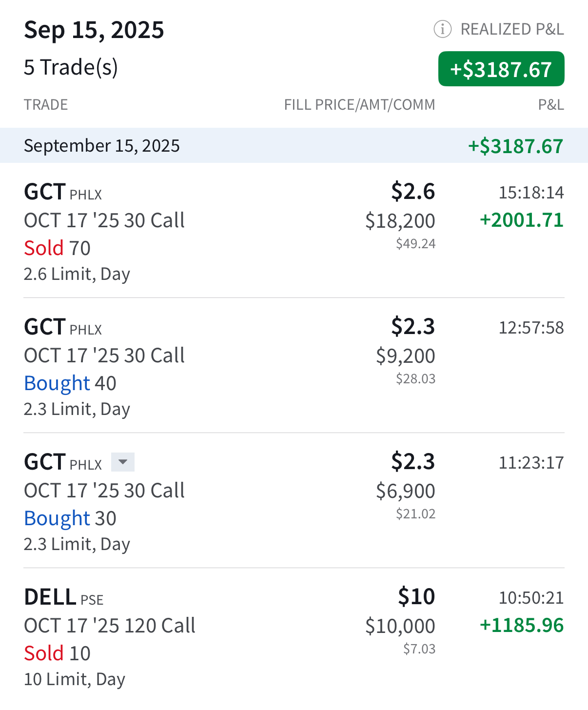Tap the TRADE column header
This screenshot has height=710, width=588.
pyautogui.click(x=46, y=105)
